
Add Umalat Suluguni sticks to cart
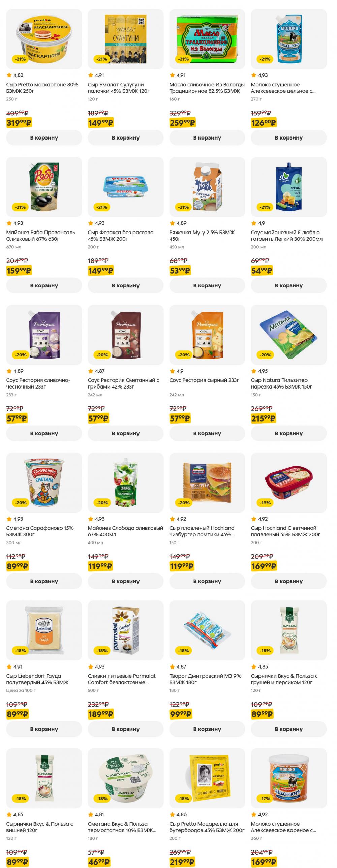125,137
